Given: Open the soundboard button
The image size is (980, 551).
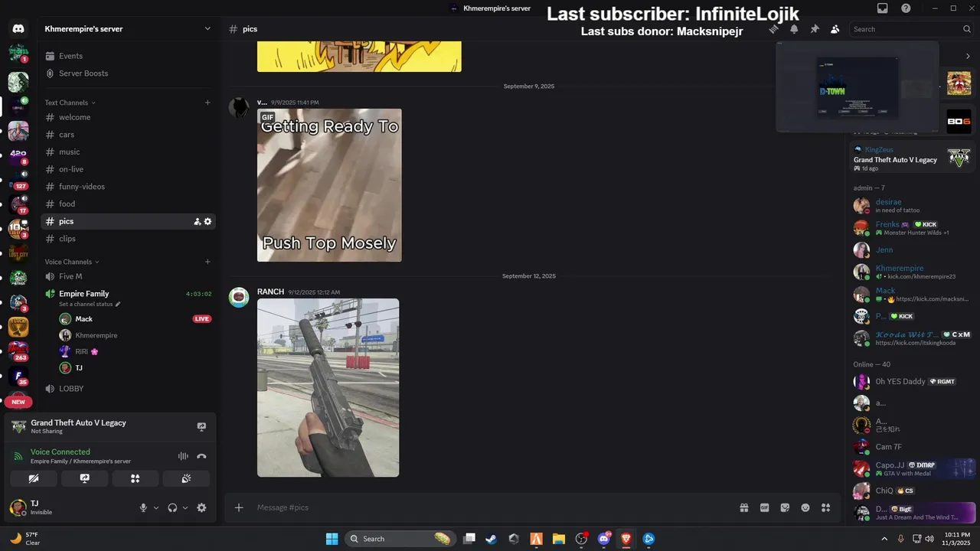Looking at the screenshot, I should pyautogui.click(x=186, y=478).
